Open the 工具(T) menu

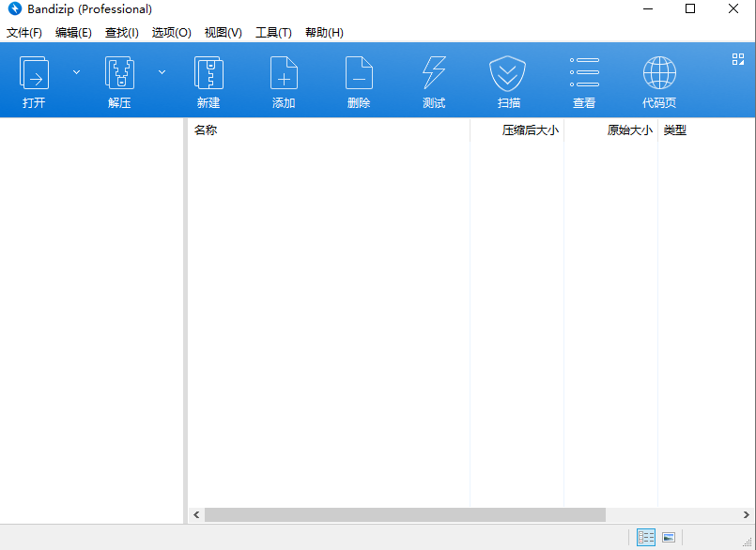point(273,33)
